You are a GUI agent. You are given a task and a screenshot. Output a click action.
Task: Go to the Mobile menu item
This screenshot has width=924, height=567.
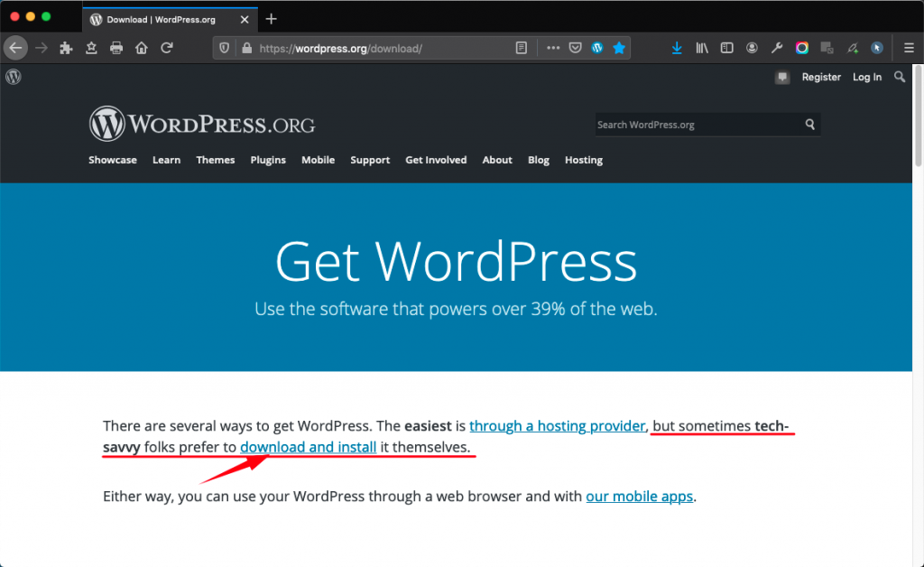318,160
